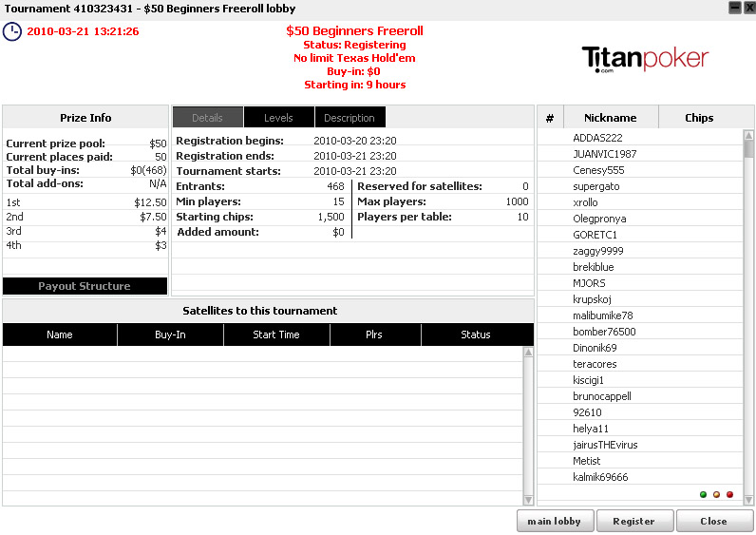The image size is (756, 535).
Task: Switch to the Details tab
Action: [207, 118]
